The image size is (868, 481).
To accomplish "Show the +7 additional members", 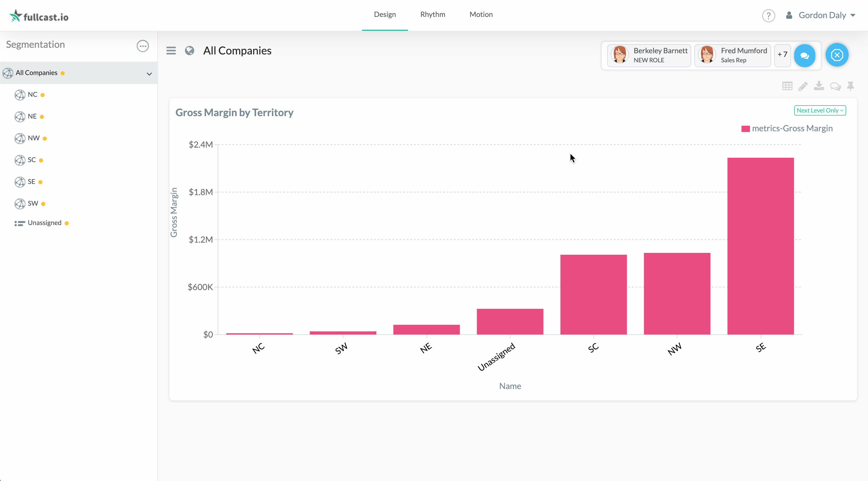I will (782, 54).
